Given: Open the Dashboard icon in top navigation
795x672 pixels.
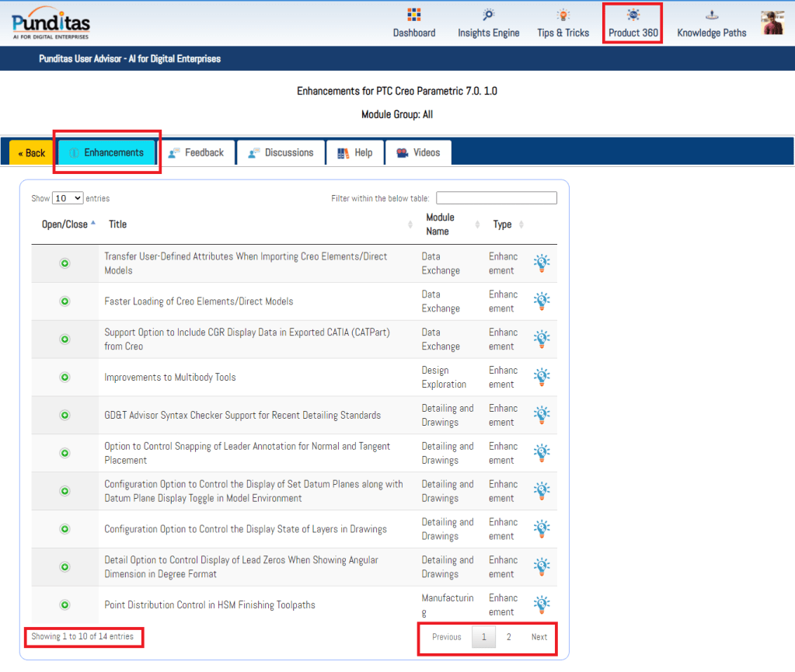Looking at the screenshot, I should (413, 16).
